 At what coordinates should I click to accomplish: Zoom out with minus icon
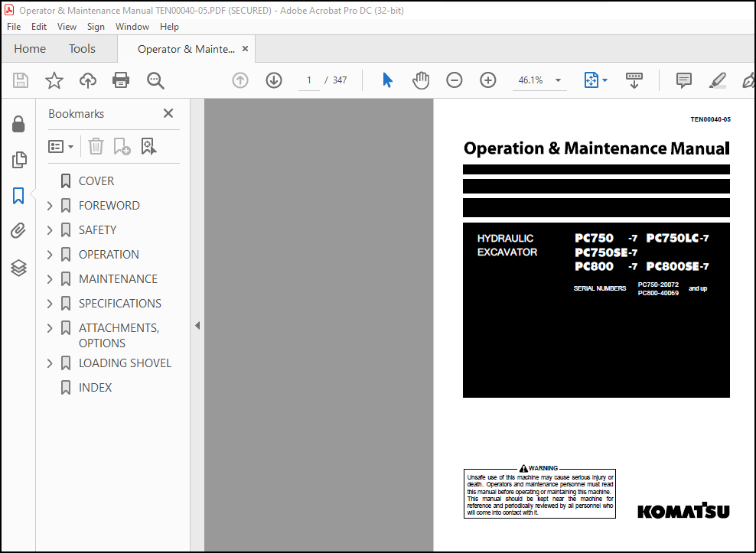[x=455, y=80]
